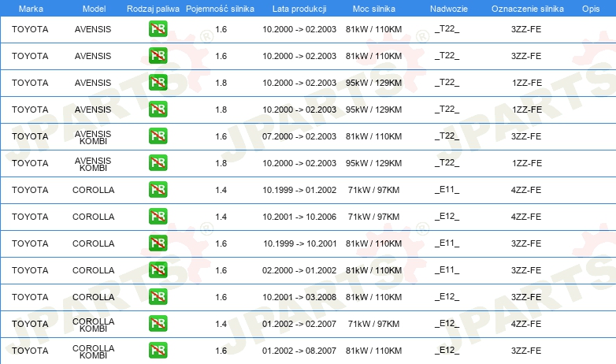Click engine code 3ZZ-FE in the Corolla Kombi row
The width and height of the screenshot is (616, 364).
[x=526, y=351]
